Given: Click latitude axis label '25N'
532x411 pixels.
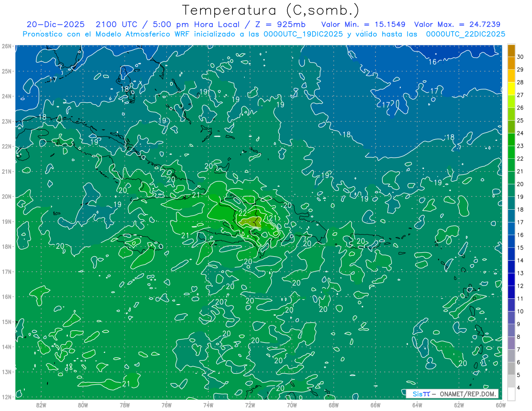Looking at the screenshot, I should tap(7, 71).
